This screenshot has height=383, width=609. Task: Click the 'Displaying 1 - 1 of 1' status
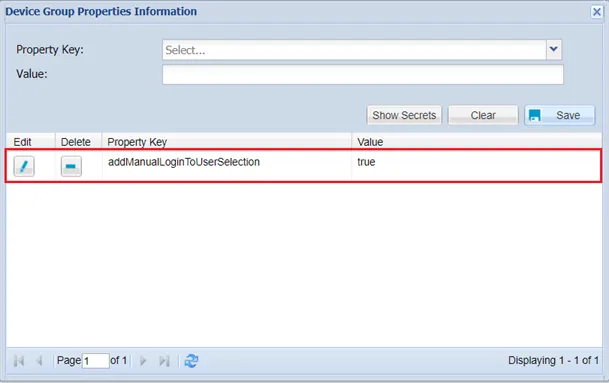[x=553, y=360]
